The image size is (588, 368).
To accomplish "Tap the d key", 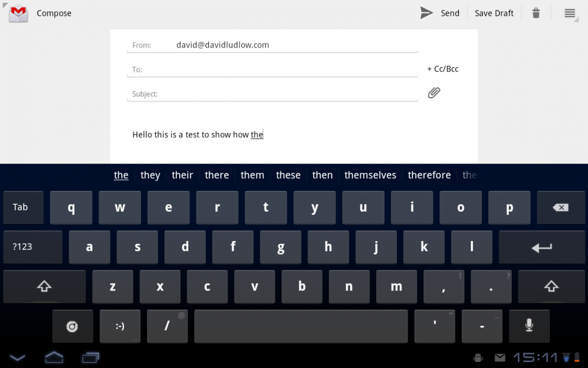I will point(185,247).
